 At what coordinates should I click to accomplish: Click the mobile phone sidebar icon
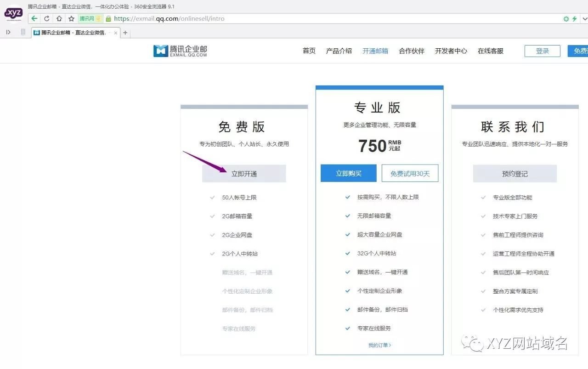[23, 32]
